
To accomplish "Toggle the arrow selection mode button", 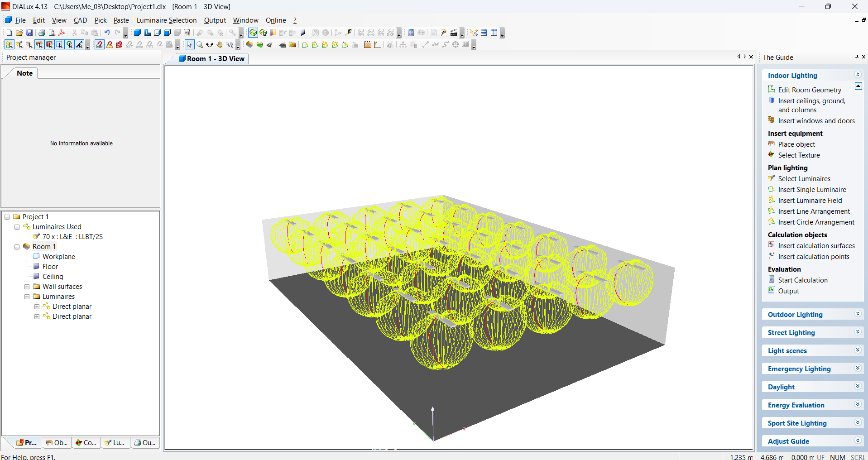I will point(189,44).
